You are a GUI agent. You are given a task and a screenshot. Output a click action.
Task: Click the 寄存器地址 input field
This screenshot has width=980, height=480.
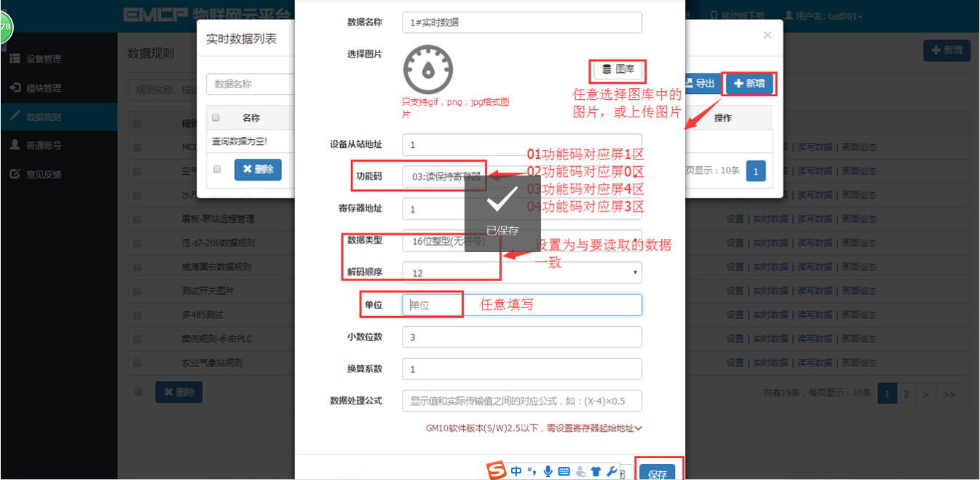click(x=522, y=209)
